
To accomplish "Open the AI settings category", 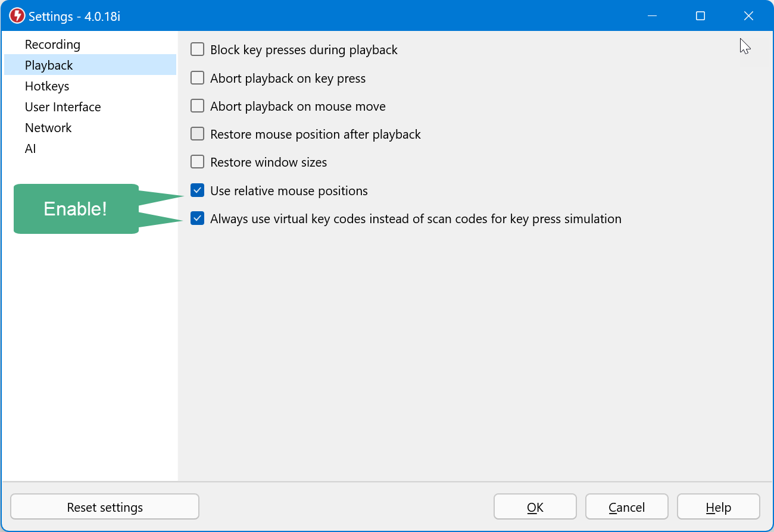I will click(x=30, y=149).
